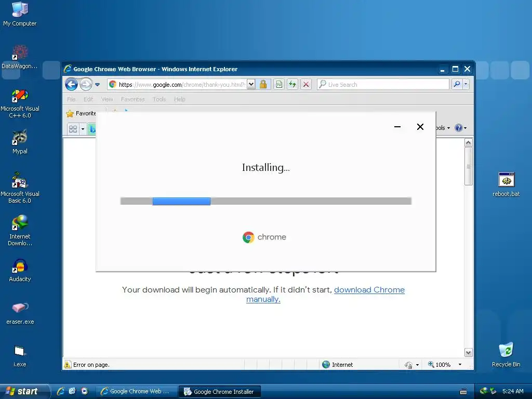
Task: Open the Edit menu
Action: [88, 99]
